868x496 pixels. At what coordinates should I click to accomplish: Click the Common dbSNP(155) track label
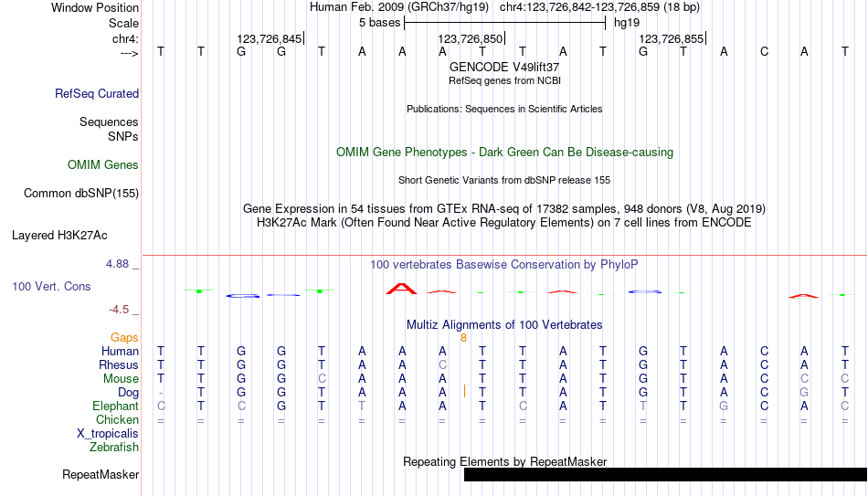[x=80, y=194]
